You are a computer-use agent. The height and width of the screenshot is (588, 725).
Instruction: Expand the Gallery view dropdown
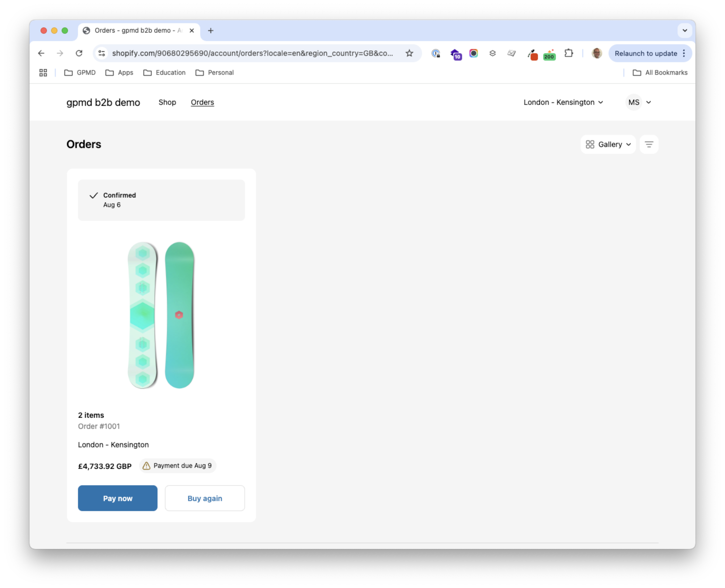click(x=608, y=145)
